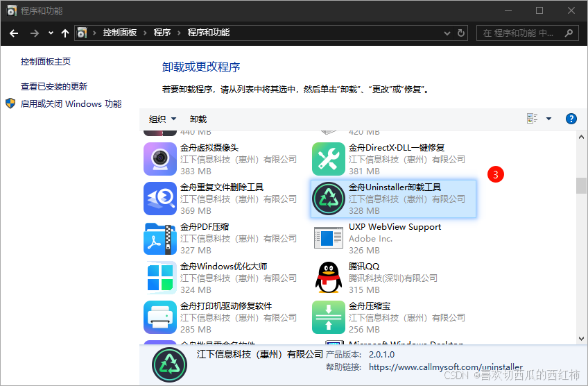Go back with the left arrow
This screenshot has width=588, height=386.
tap(14, 33)
